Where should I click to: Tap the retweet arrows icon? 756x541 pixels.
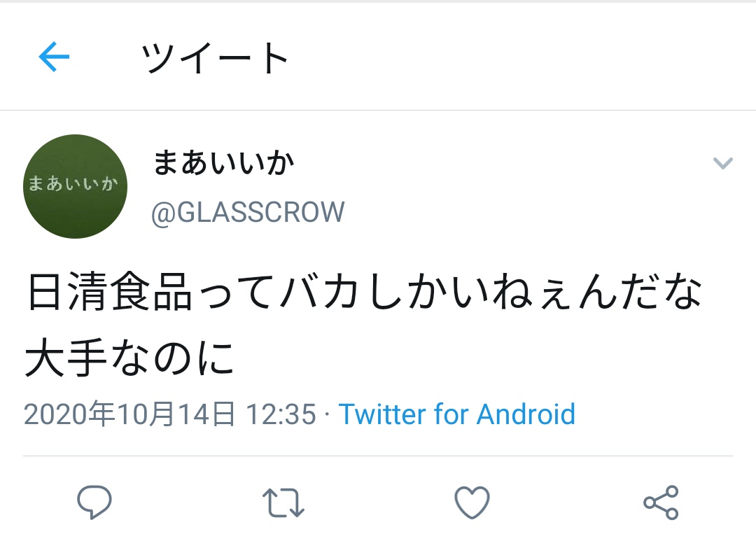tap(283, 503)
